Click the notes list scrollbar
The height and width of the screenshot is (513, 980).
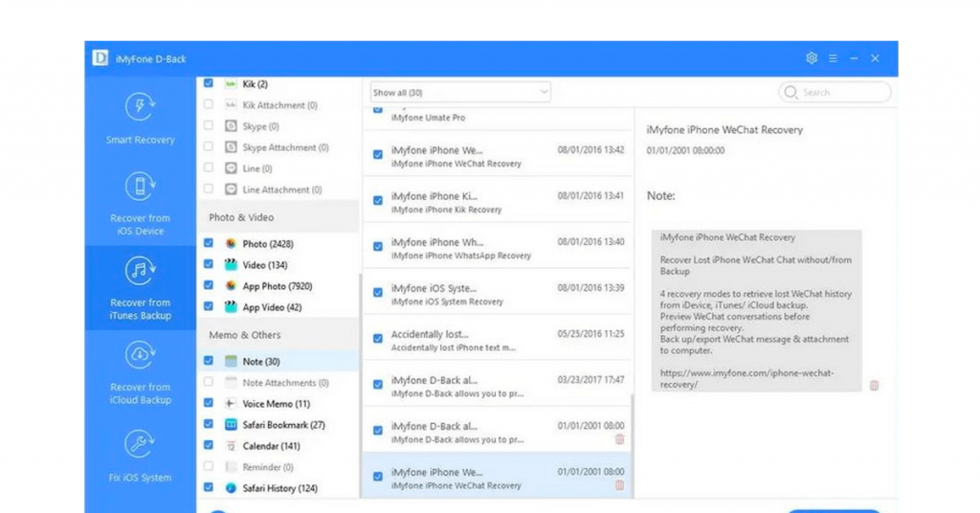[633, 446]
